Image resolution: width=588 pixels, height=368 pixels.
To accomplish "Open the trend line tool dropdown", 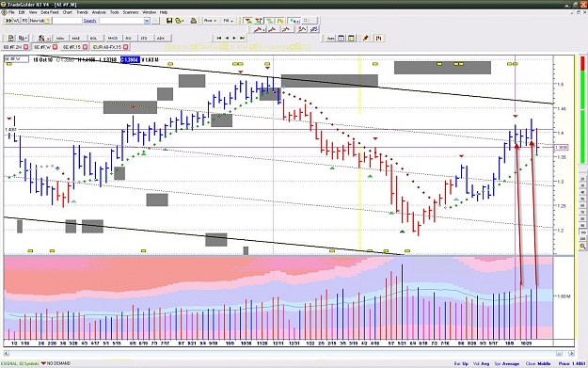I will point(260,29).
